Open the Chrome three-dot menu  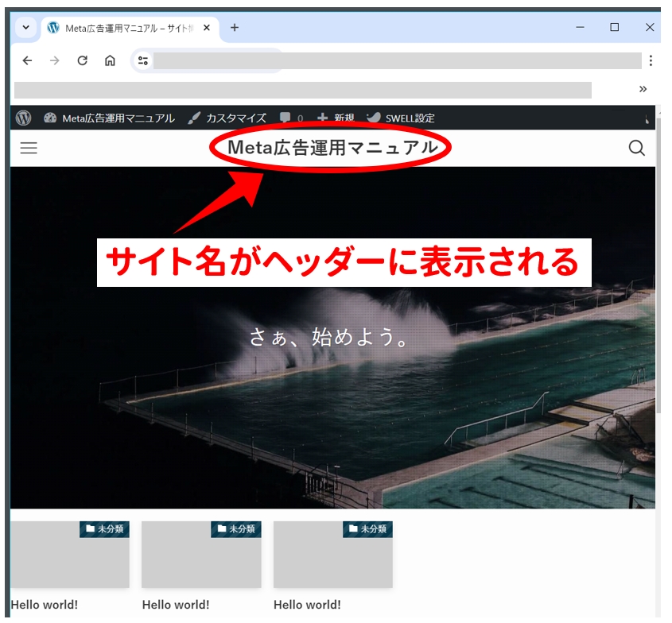(651, 60)
